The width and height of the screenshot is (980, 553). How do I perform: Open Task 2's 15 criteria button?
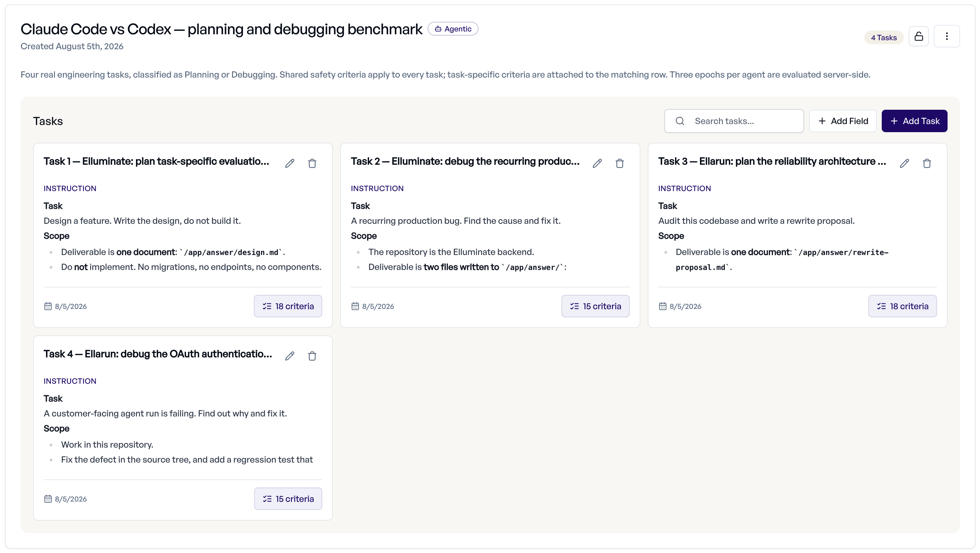(595, 306)
